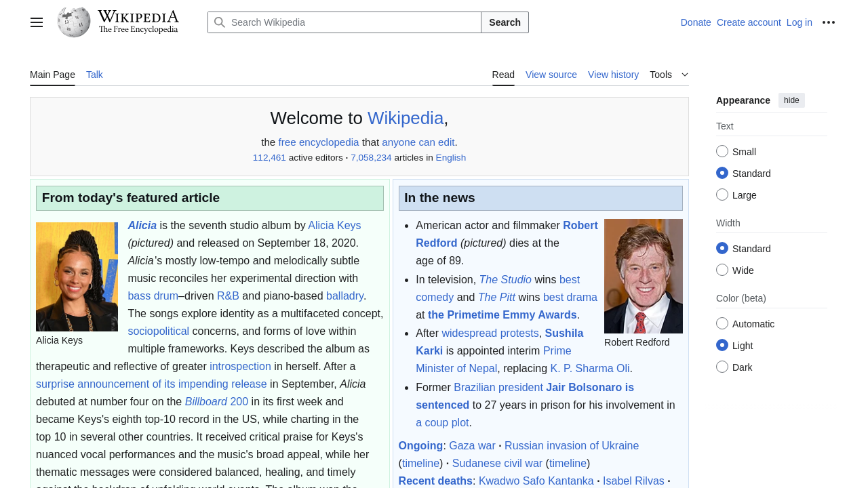The width and height of the screenshot is (868, 488).
Task: Click the Log in link
Action: point(800,22)
